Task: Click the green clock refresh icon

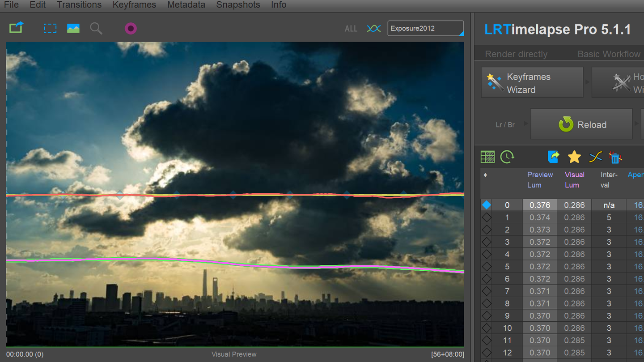Action: click(x=507, y=157)
